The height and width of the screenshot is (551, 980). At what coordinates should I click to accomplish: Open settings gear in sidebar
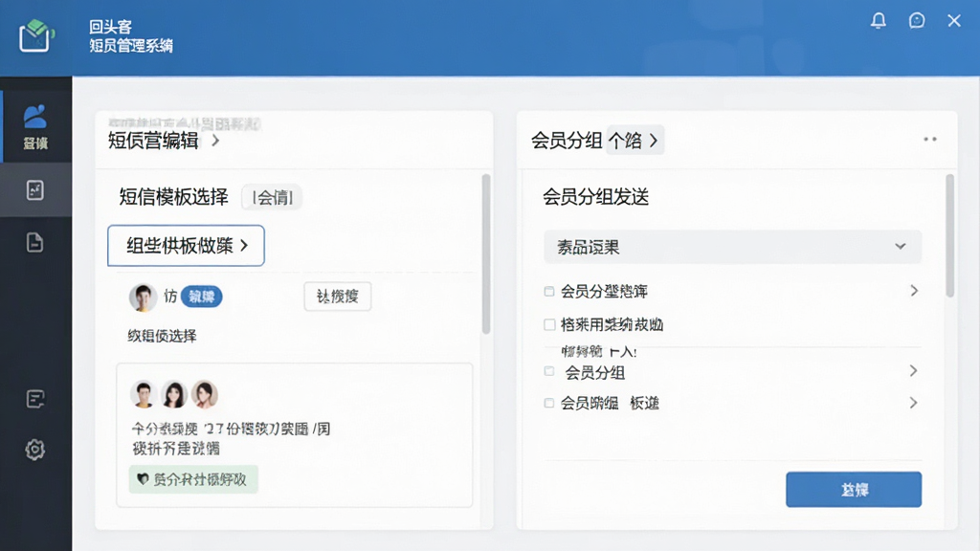pyautogui.click(x=35, y=450)
